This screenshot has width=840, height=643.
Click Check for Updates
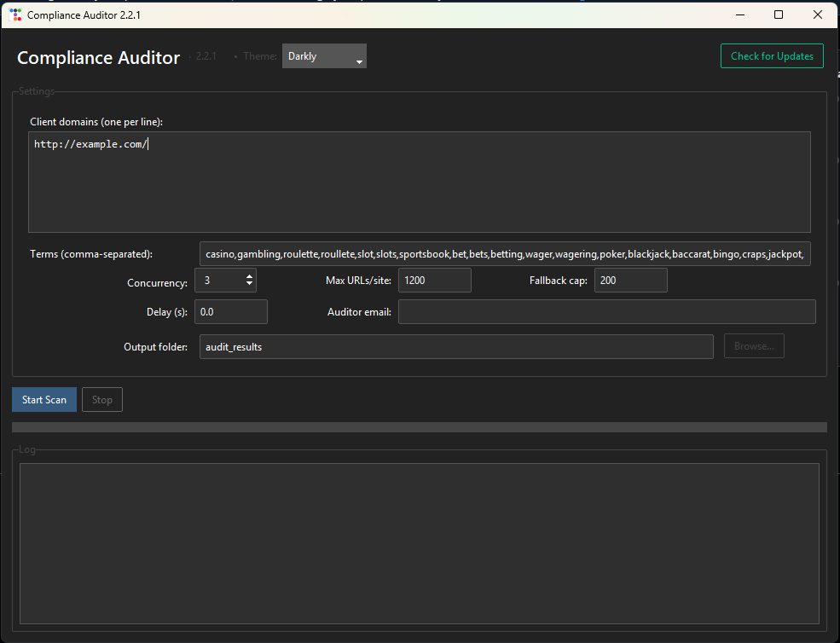pyautogui.click(x=771, y=55)
